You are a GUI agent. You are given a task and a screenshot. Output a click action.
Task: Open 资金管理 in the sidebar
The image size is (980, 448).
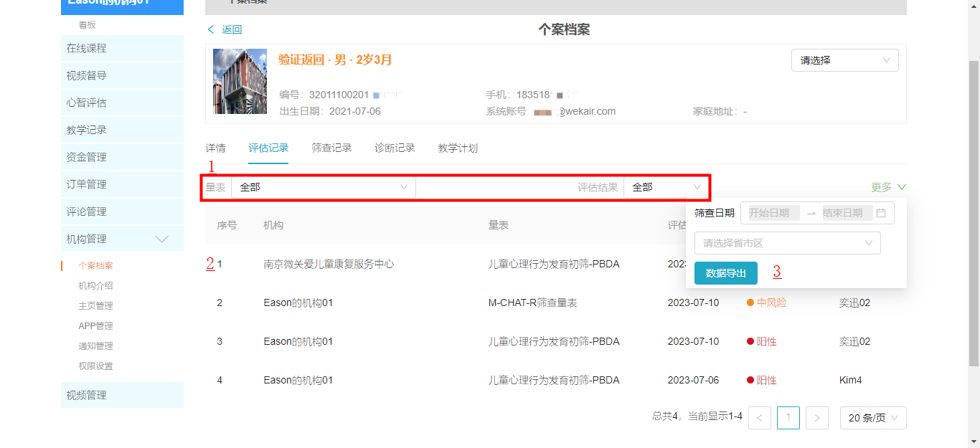coord(122,157)
